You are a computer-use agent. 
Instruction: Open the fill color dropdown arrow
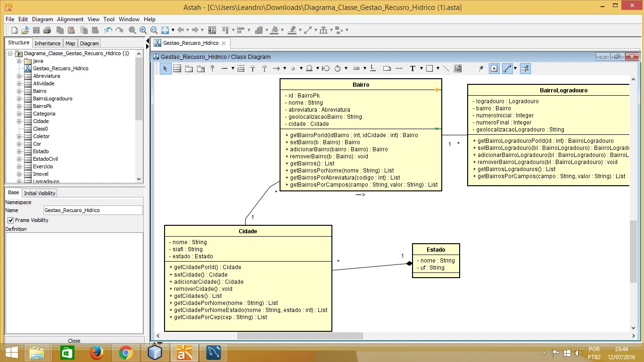tap(283, 30)
